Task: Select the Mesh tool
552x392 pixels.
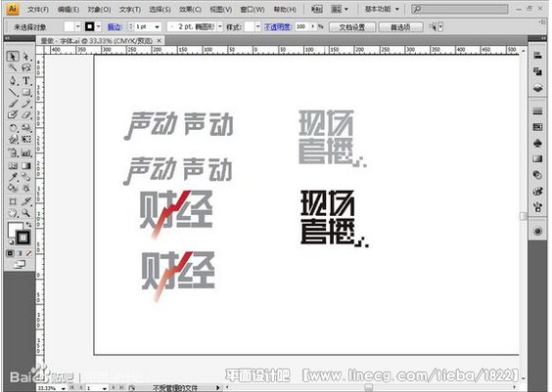Action: [13, 165]
